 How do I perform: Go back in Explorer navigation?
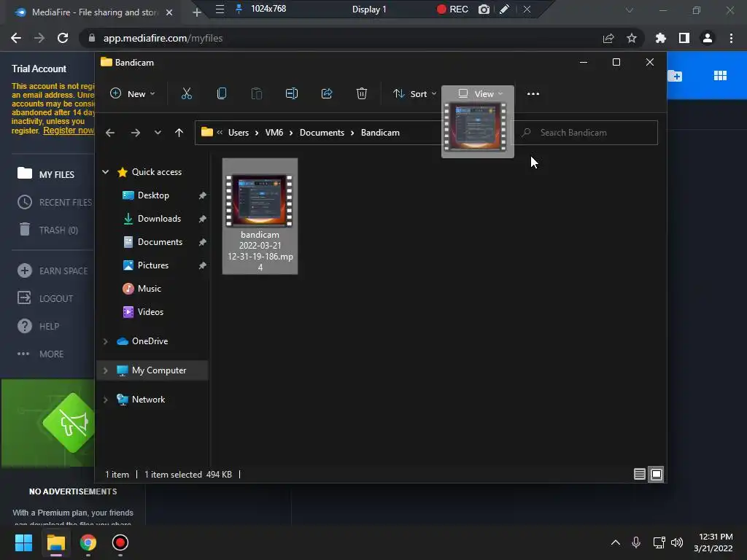tap(110, 133)
